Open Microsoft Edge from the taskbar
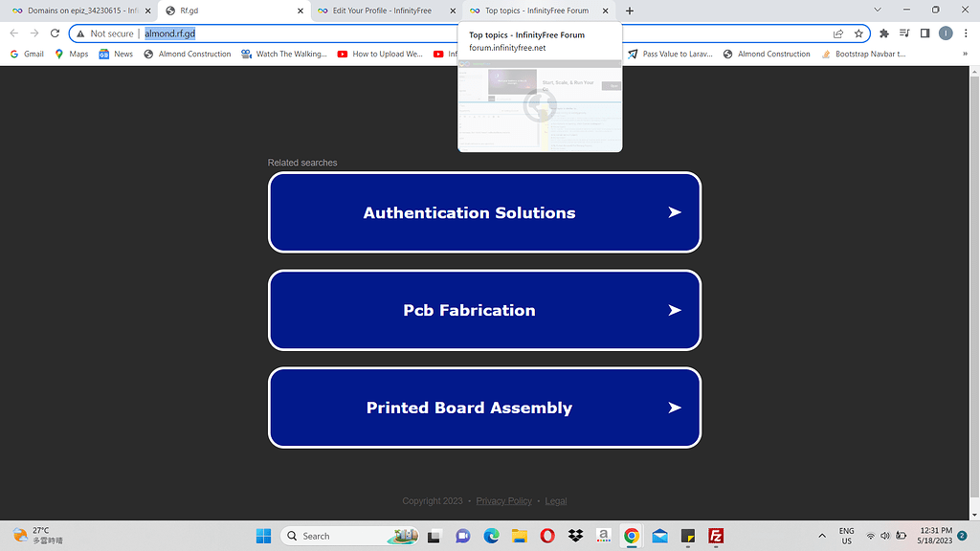The width and height of the screenshot is (980, 551). tap(491, 536)
